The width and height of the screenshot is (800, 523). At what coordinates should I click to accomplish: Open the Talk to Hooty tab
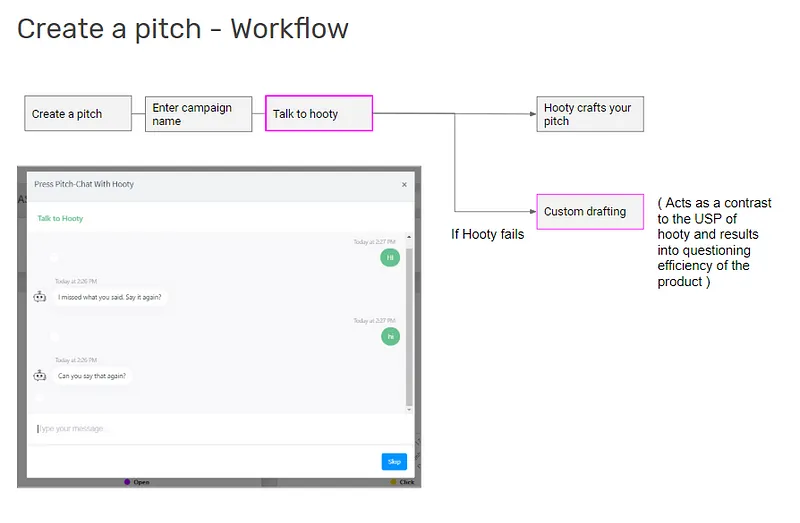(60, 218)
